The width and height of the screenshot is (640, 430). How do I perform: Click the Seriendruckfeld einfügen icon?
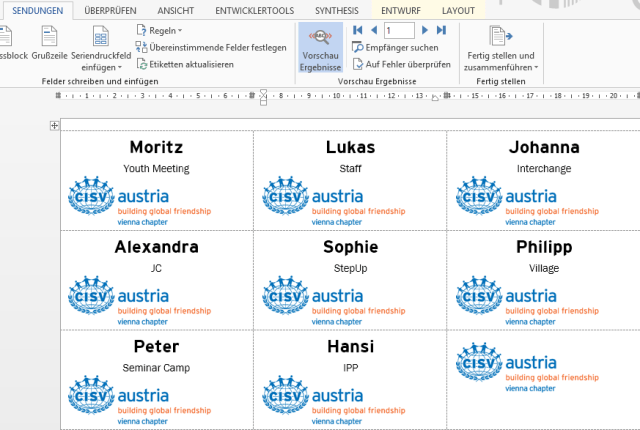(x=100, y=36)
